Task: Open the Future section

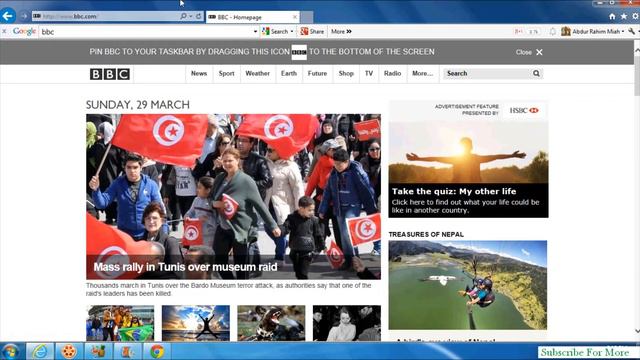Action: (317, 73)
